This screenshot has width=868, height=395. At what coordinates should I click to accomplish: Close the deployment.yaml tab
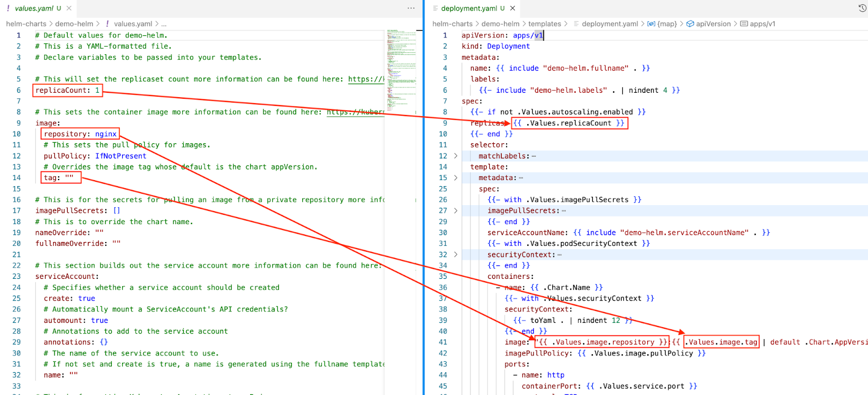point(513,8)
